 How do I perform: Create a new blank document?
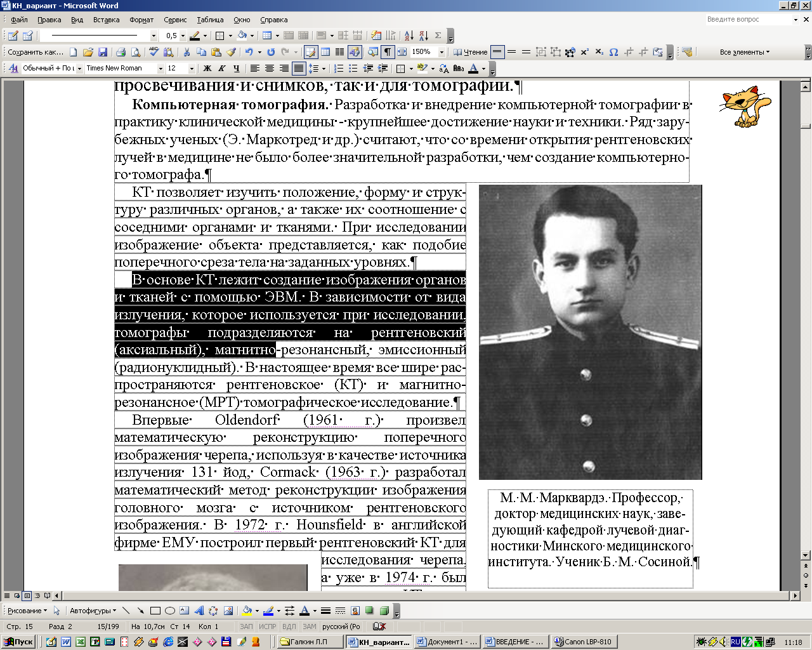click(74, 52)
